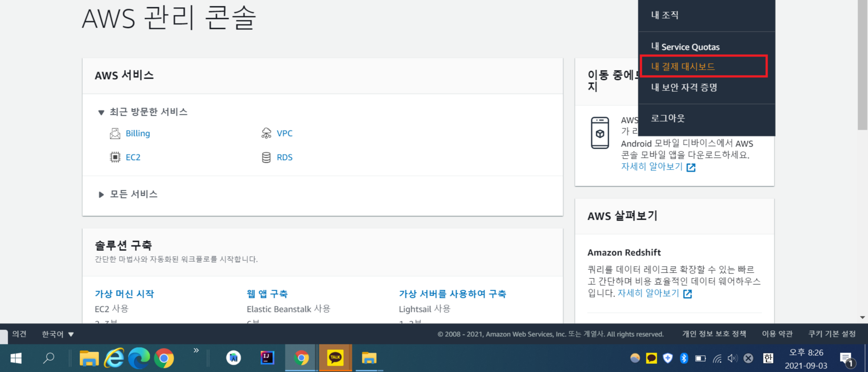Viewport: 868px width, 372px height.
Task: Check battery status tray icon
Action: [x=700, y=358]
